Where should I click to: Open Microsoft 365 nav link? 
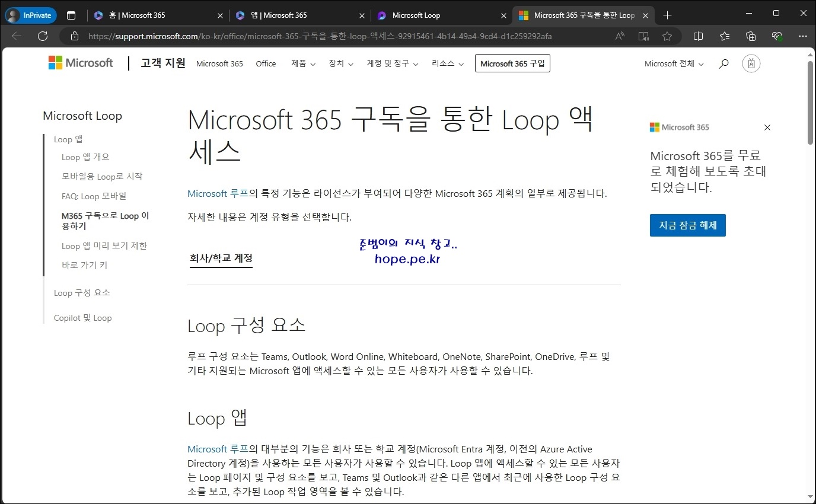pos(219,63)
